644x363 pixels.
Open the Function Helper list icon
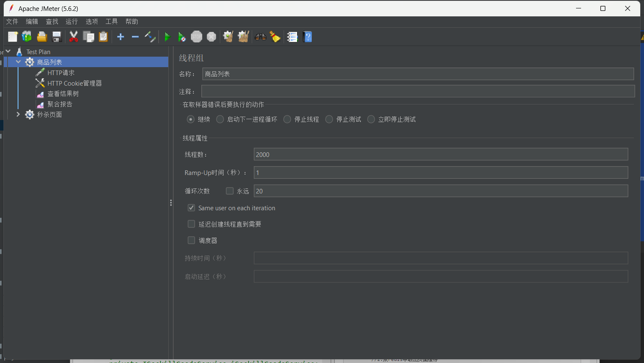[x=292, y=37]
